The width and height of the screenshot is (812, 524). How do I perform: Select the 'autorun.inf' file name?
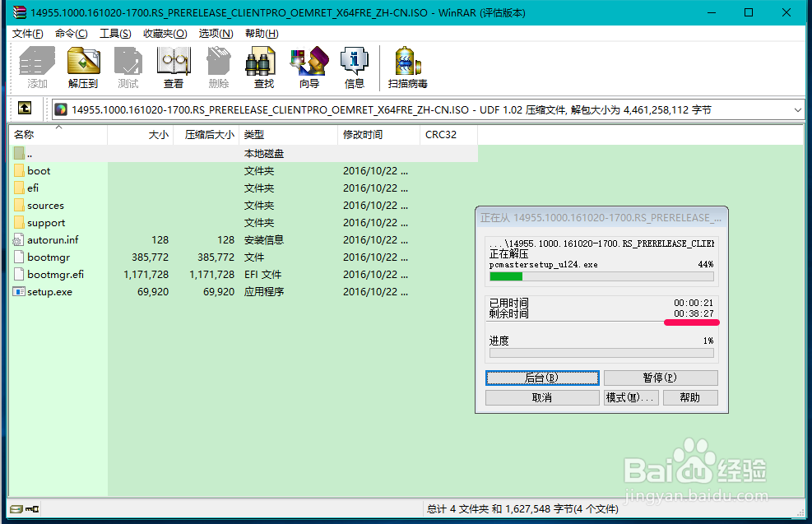[53, 239]
